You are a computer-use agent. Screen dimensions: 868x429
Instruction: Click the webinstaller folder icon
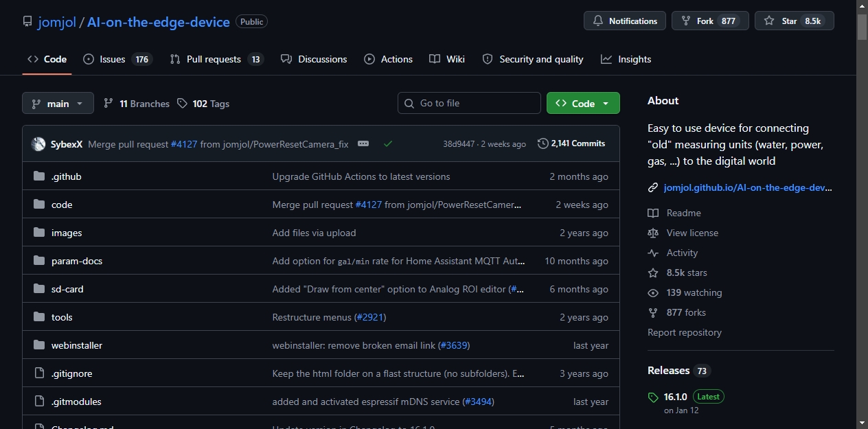(39, 345)
